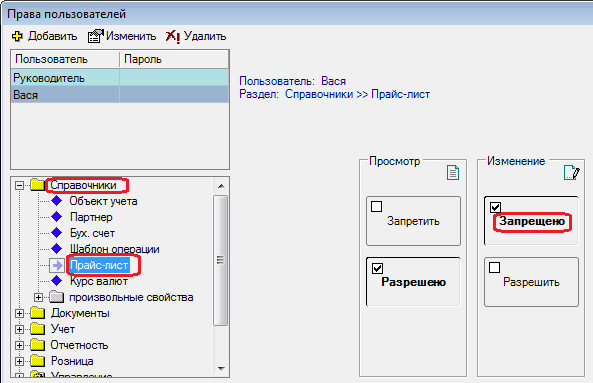
Task: Click blue diamond next to Шаблон операции
Action: coord(57,248)
